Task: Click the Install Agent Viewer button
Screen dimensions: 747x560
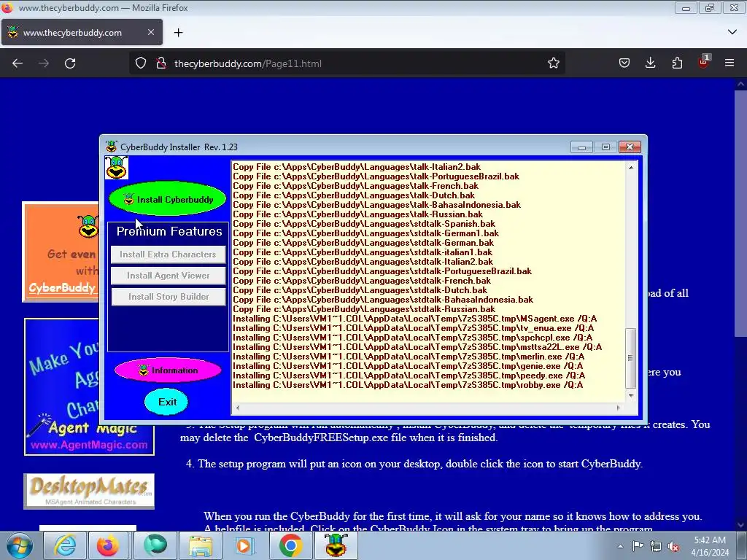Action: pyautogui.click(x=169, y=275)
